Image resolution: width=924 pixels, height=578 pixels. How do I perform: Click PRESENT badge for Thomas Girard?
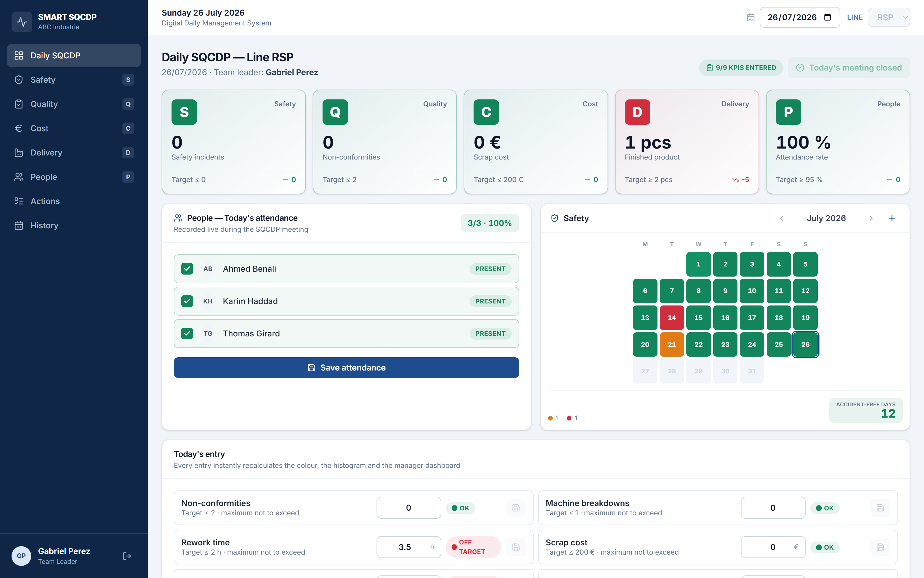490,333
